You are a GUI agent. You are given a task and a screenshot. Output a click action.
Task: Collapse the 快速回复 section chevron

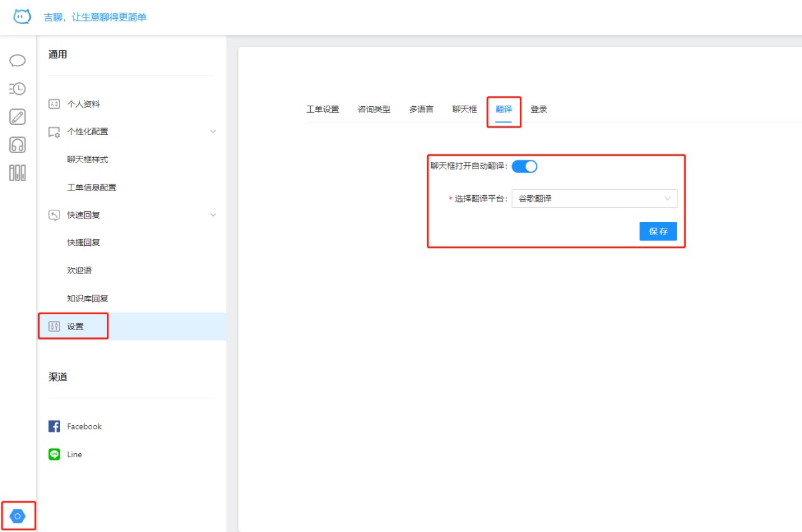click(213, 215)
